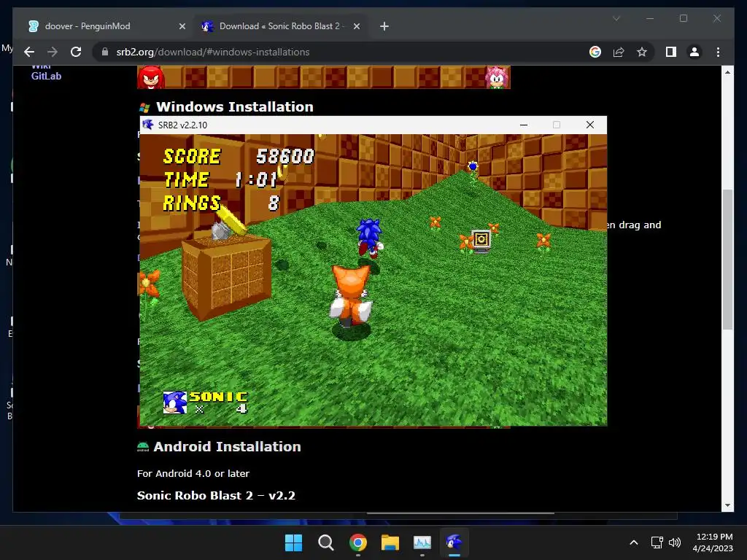
Task: Close the Sonic Robo Blast 2 download tab
Action: [x=356, y=26]
